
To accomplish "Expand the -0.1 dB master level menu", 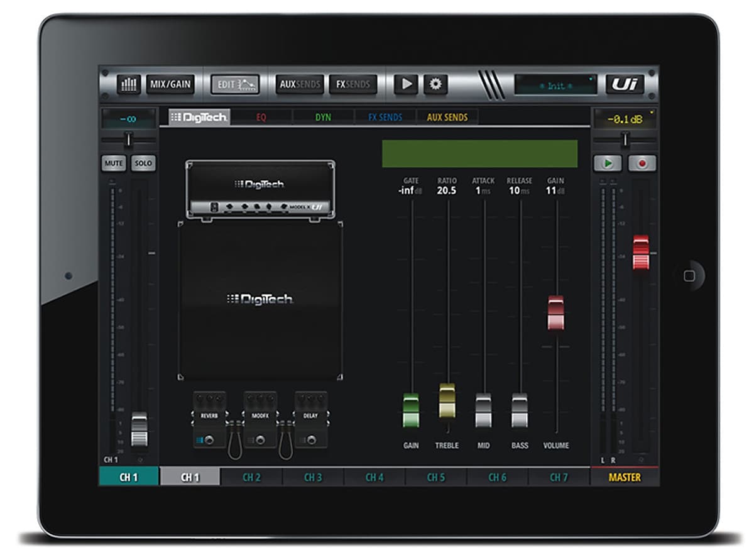I will click(625, 119).
